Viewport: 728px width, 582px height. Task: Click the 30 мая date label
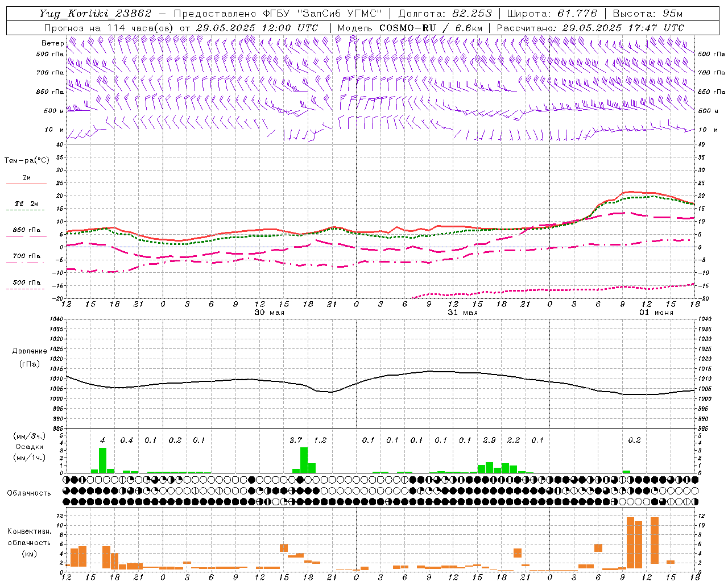point(270,313)
